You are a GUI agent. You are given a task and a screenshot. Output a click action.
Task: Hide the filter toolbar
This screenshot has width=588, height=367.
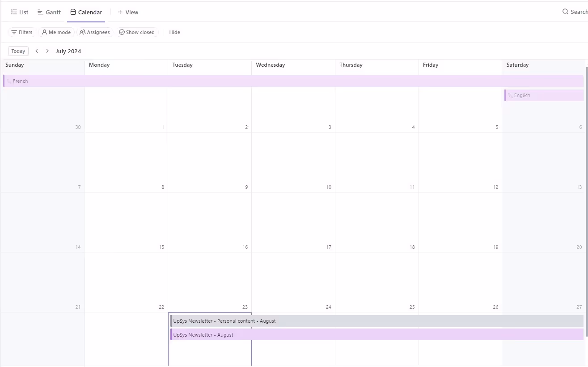pyautogui.click(x=174, y=32)
